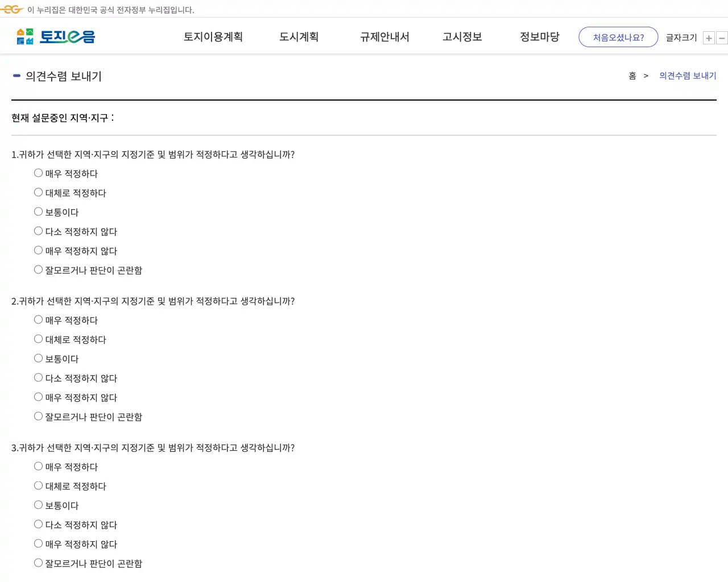This screenshot has height=582, width=728.
Task: Open the 규제안내서 menu
Action: [384, 37]
